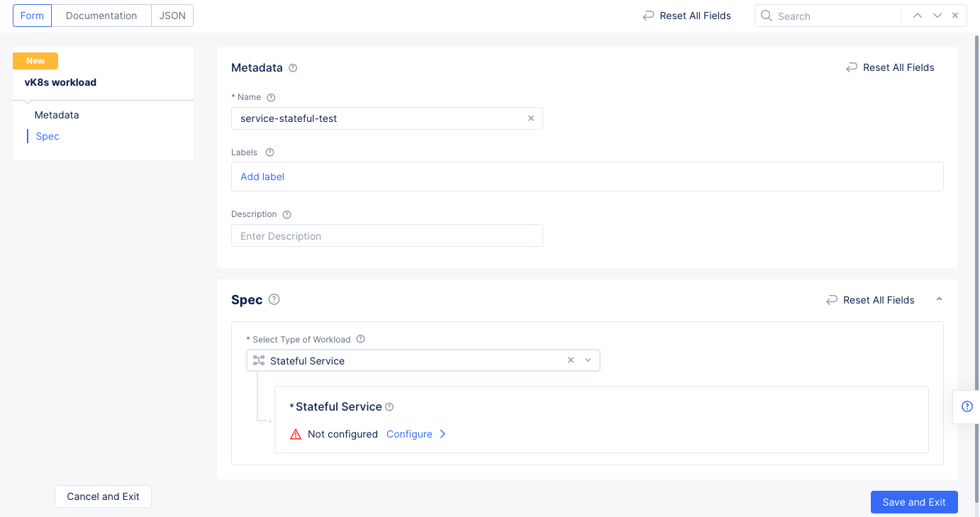
Task: Open the workload type dropdown
Action: pyautogui.click(x=588, y=360)
